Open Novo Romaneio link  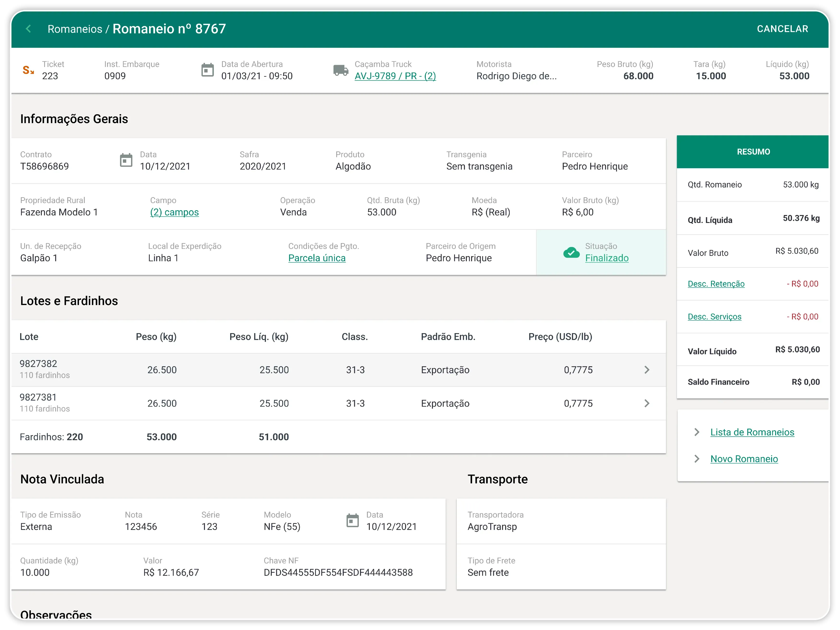tap(744, 459)
